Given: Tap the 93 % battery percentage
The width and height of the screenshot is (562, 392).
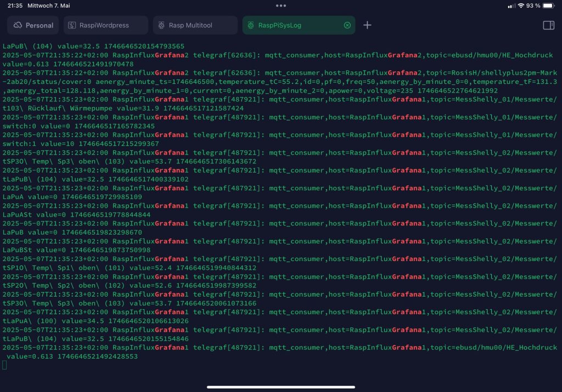Looking at the screenshot, I should pos(533,5).
